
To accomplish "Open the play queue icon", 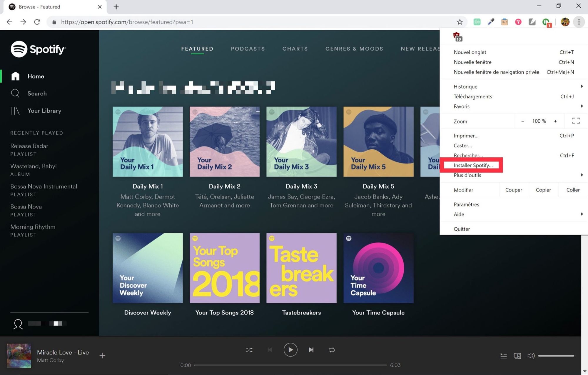I will [503, 356].
